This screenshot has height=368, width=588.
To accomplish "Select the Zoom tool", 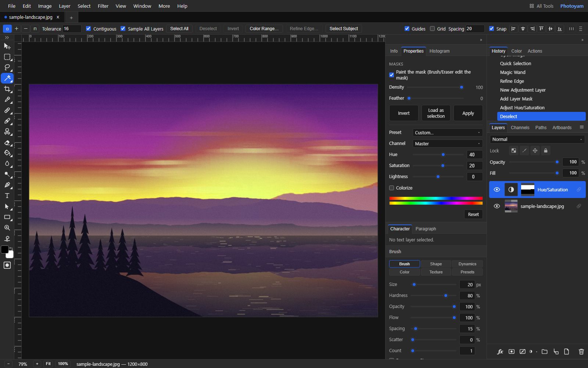I will point(7,228).
